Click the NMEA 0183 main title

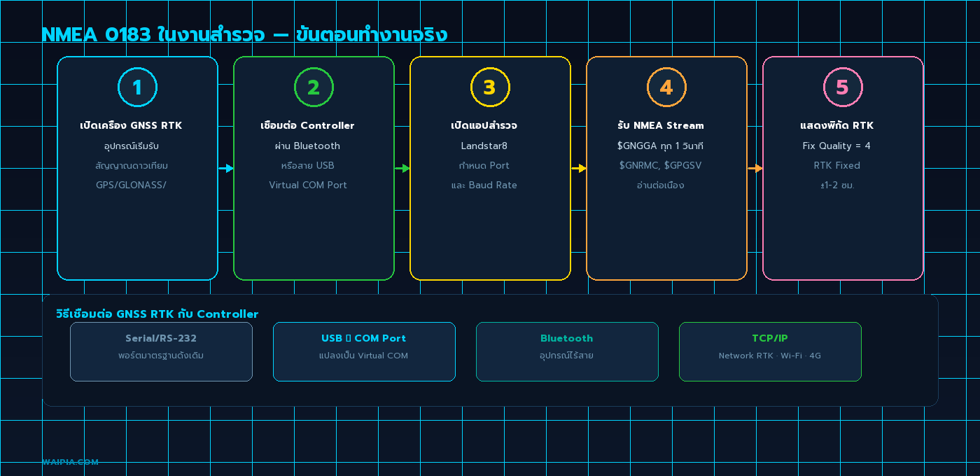[x=244, y=34]
